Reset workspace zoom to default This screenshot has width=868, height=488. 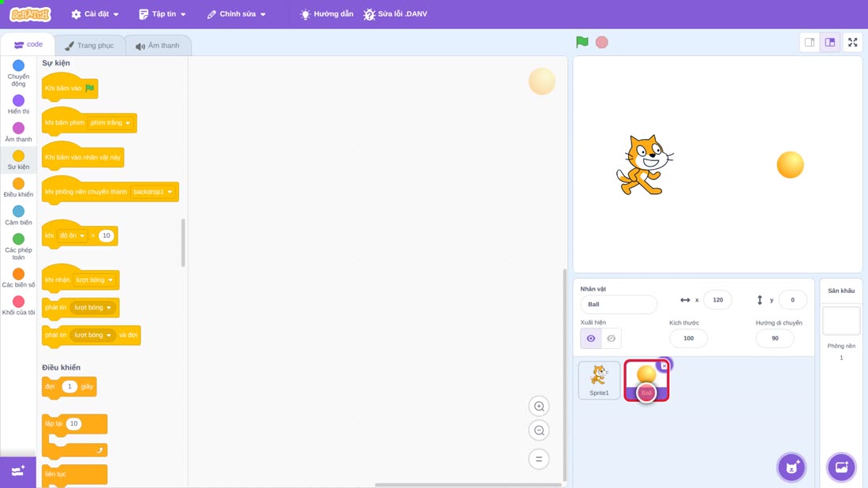[x=539, y=459]
